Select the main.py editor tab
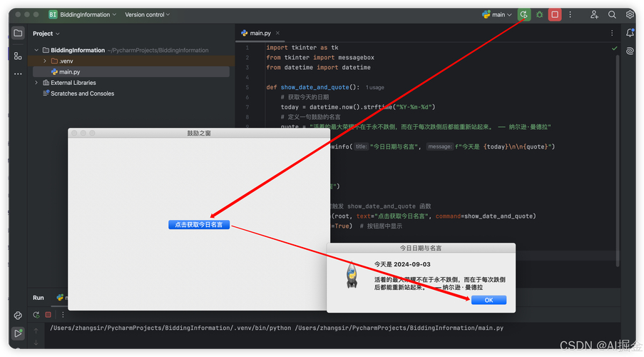This screenshot has width=644, height=357. tap(256, 33)
